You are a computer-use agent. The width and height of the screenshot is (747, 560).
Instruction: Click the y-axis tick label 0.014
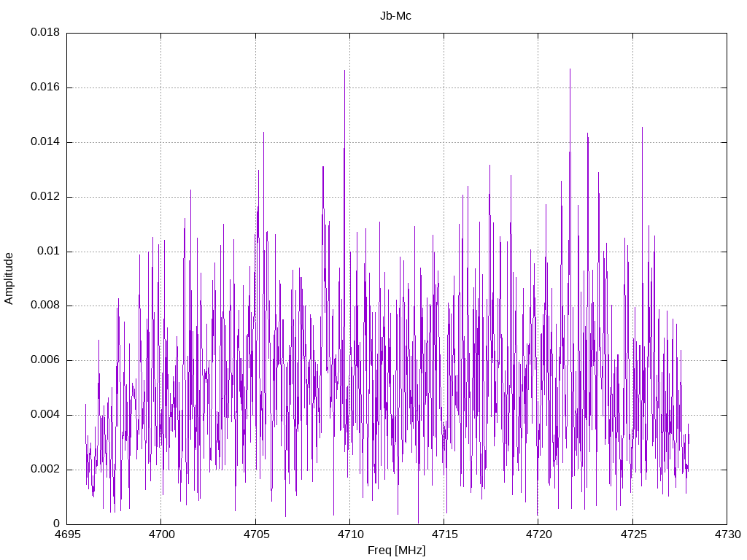[x=45, y=141]
